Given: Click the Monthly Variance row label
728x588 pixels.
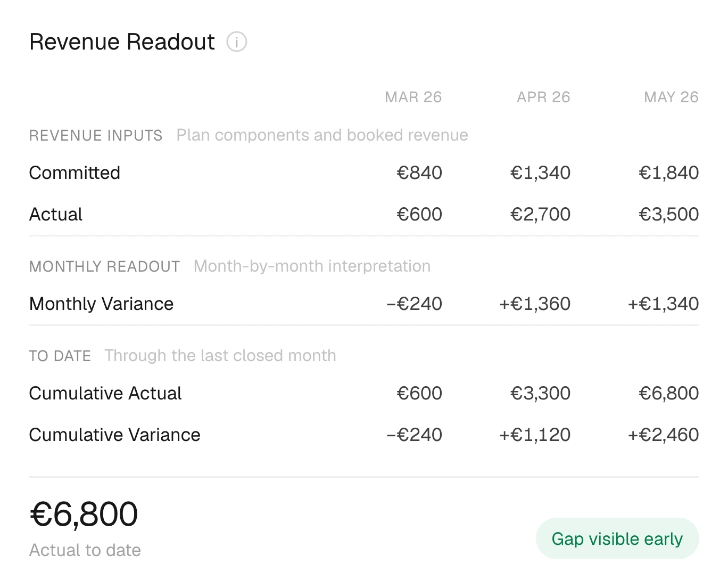Looking at the screenshot, I should [x=102, y=304].
